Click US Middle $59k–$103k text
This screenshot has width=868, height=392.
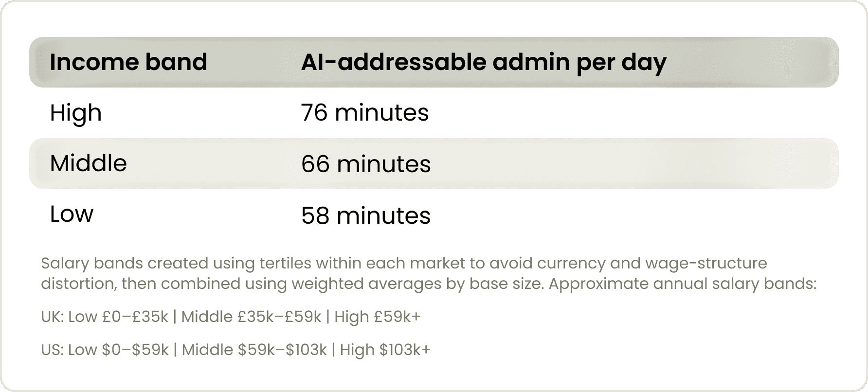254,350
